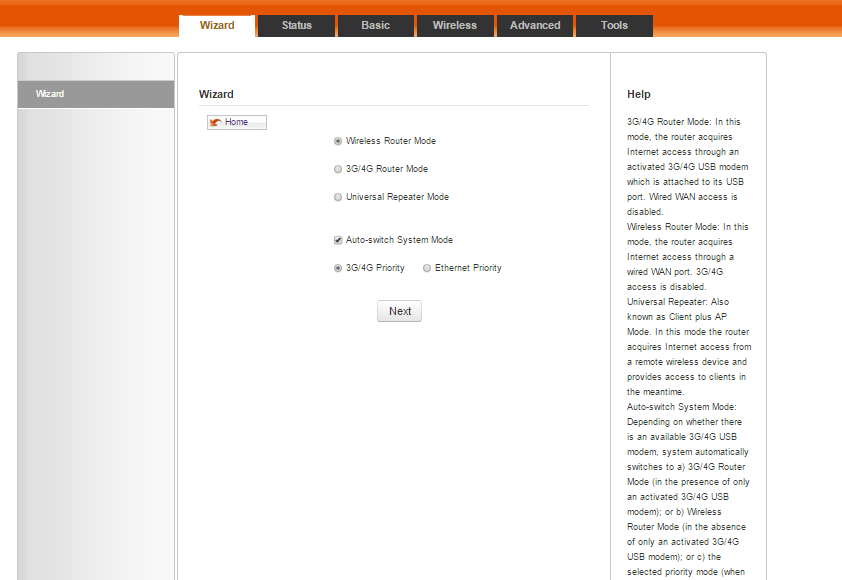Uncheck Auto-switch System Mode checkbox
The height and width of the screenshot is (580, 842).
click(x=338, y=240)
